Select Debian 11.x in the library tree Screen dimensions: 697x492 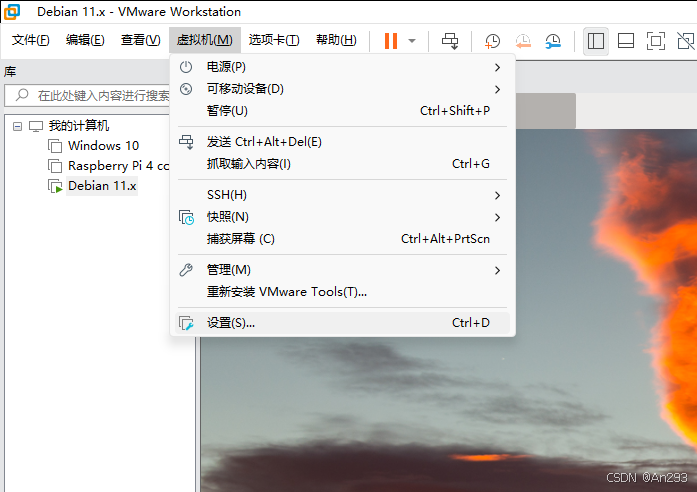pyautogui.click(x=102, y=186)
